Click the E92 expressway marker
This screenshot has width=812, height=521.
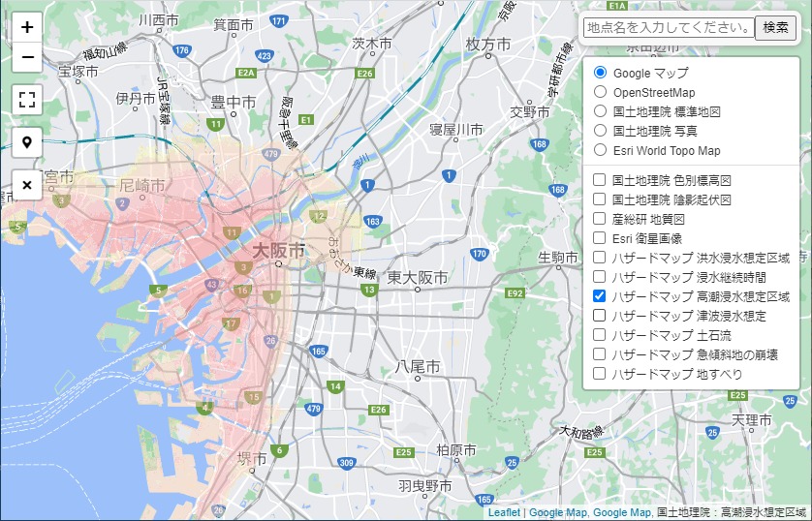(x=515, y=293)
